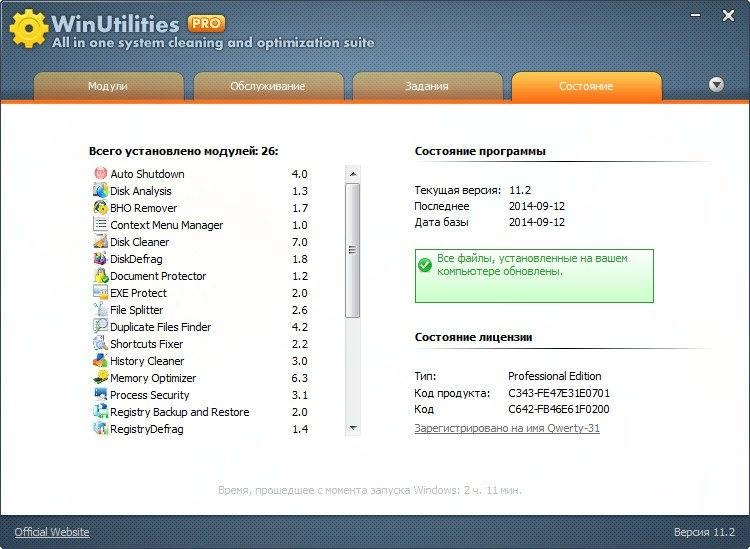Click the Professional Edition license type

554,376
